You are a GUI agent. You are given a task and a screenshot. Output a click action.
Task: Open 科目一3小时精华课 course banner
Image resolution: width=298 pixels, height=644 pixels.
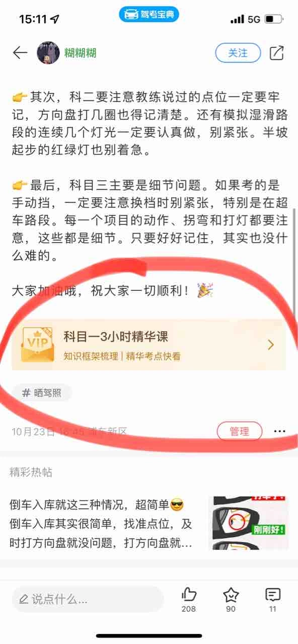149,345
